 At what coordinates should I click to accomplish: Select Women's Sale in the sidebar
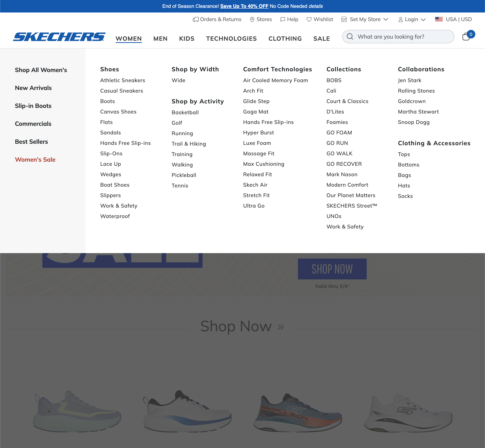click(35, 160)
